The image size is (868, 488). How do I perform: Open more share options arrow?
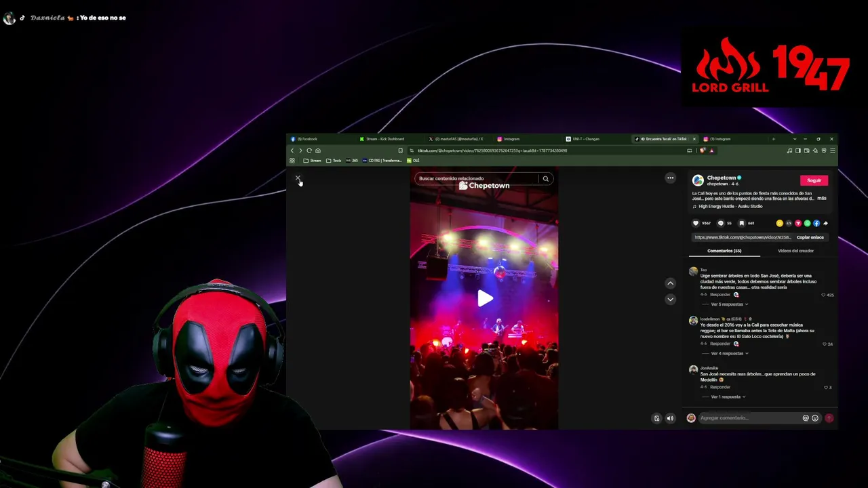click(x=825, y=223)
